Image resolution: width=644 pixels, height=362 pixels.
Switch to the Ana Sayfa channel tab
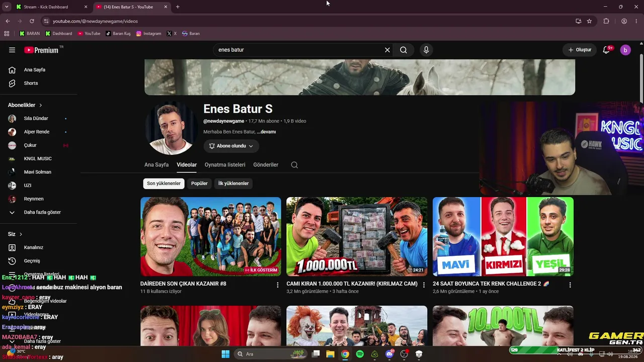(x=156, y=165)
